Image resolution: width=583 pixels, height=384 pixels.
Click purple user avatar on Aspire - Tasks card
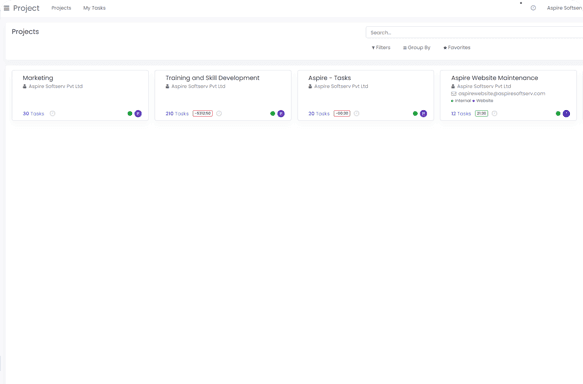point(423,113)
